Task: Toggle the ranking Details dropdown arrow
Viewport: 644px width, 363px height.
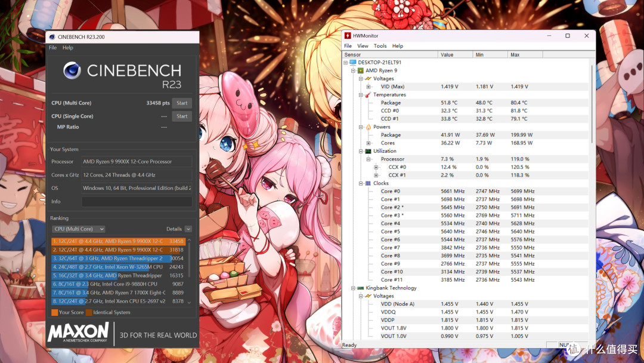Action: pyautogui.click(x=188, y=229)
